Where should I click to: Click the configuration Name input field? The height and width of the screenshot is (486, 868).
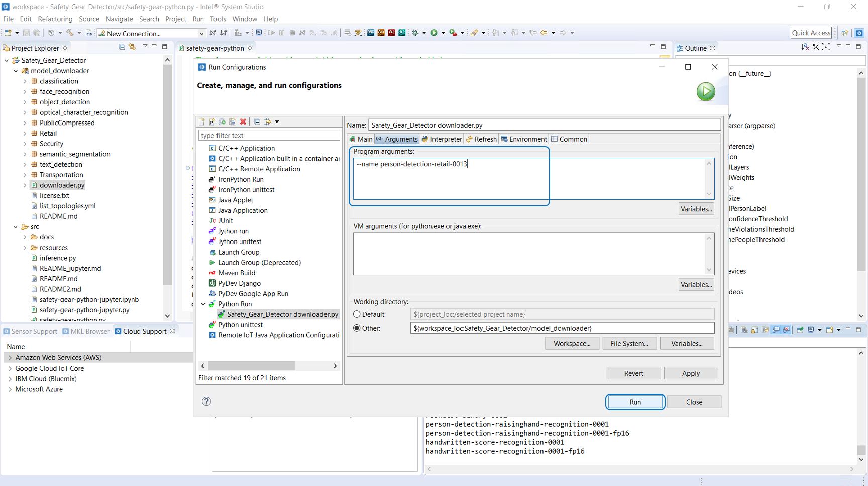[545, 125]
